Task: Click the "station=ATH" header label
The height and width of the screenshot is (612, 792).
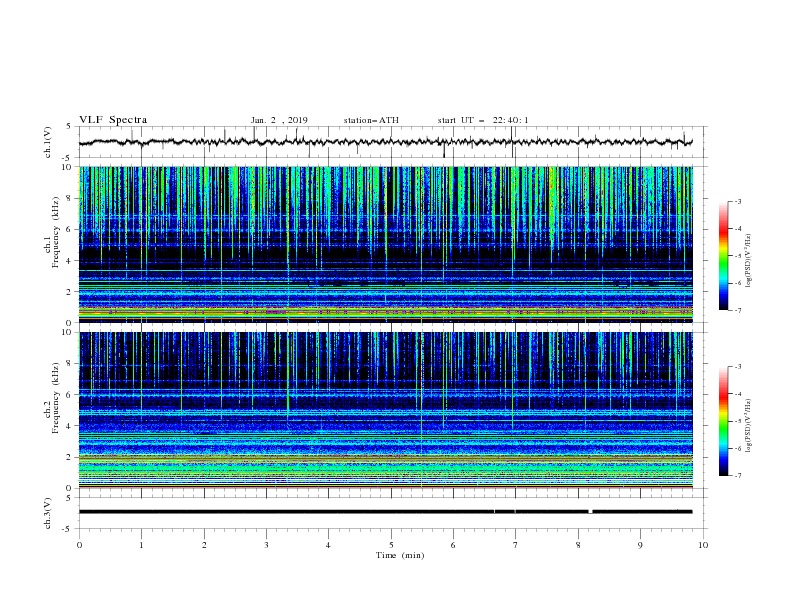Action: [x=371, y=120]
